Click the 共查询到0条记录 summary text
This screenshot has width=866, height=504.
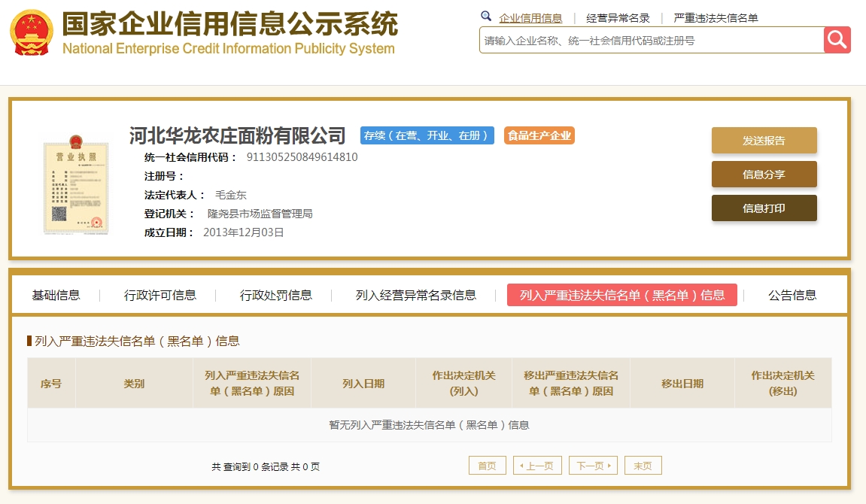tap(266, 467)
